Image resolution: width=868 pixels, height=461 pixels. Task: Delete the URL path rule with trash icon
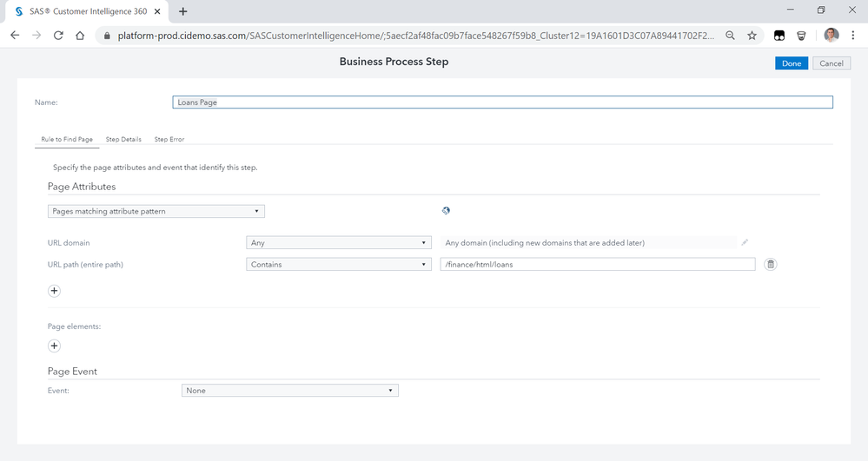(770, 264)
